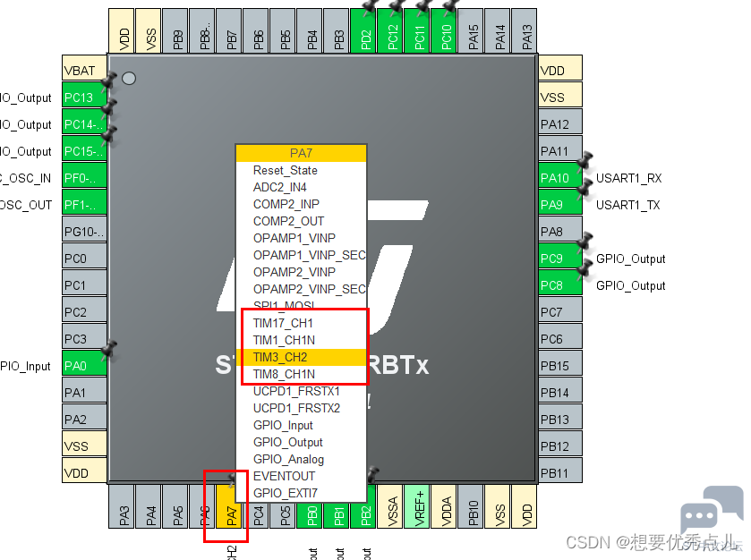The image size is (751, 560).
Task: Select EVENTOUT in pin menu
Action: [302, 476]
